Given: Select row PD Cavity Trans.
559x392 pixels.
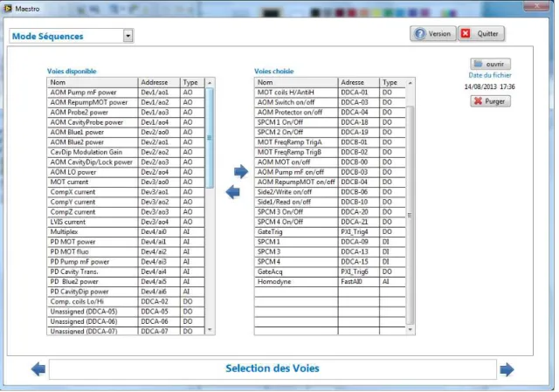Looking at the screenshot, I should (126, 272).
